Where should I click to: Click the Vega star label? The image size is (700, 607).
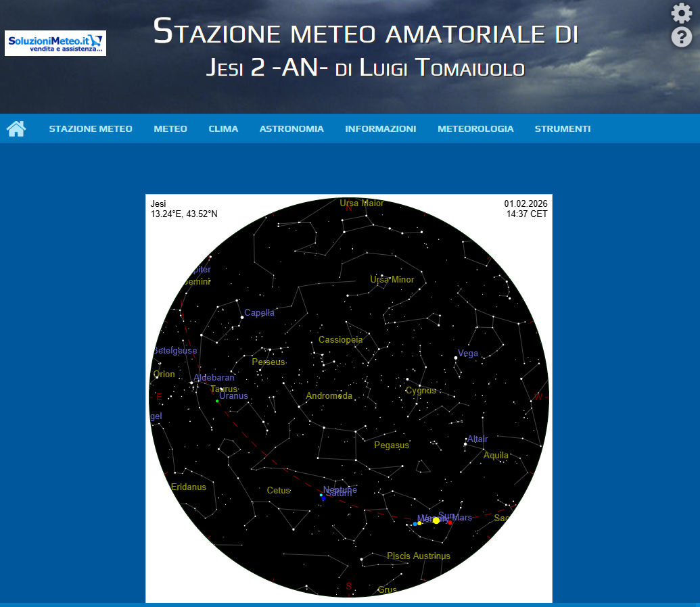468,353
